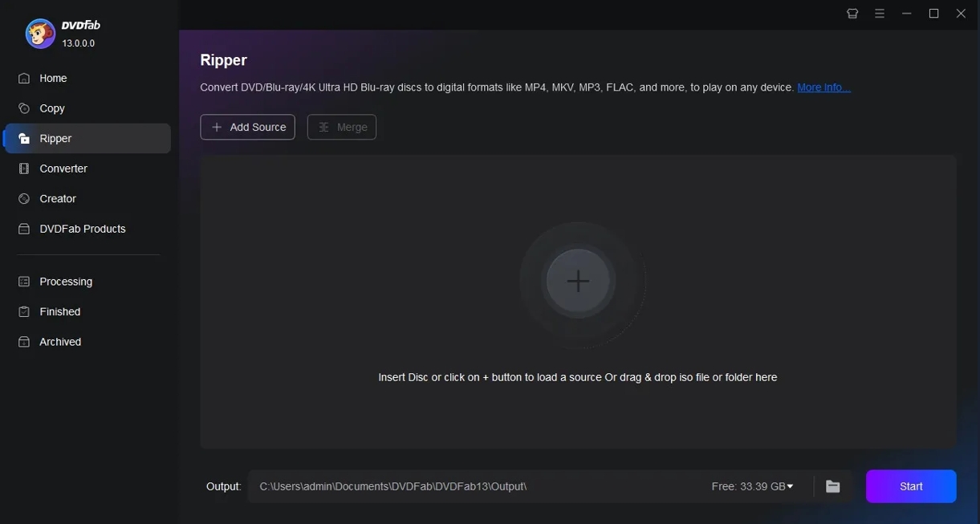The image size is (980, 524).
Task: Show the Processing task list
Action: coord(87,282)
